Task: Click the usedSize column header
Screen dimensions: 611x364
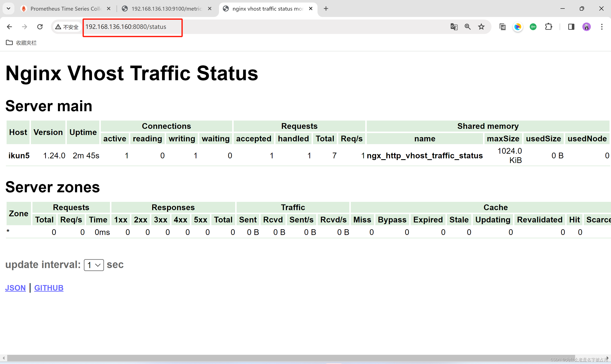Action: 544,139
